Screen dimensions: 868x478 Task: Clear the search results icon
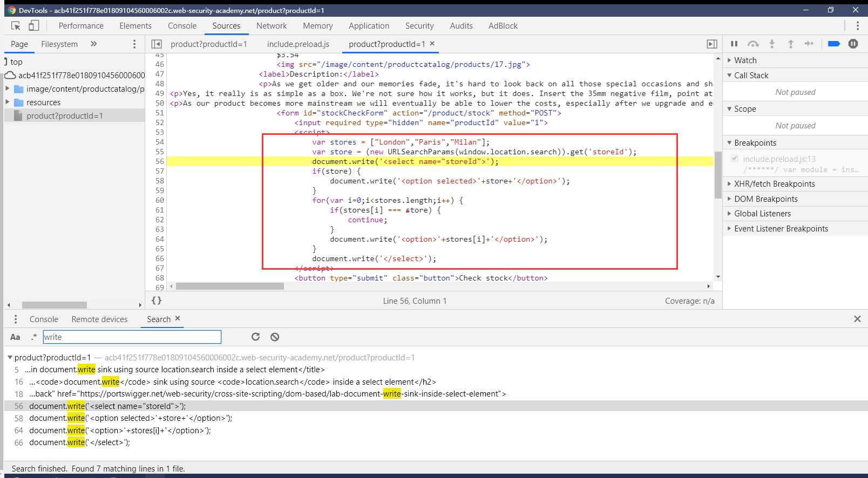[x=275, y=337]
